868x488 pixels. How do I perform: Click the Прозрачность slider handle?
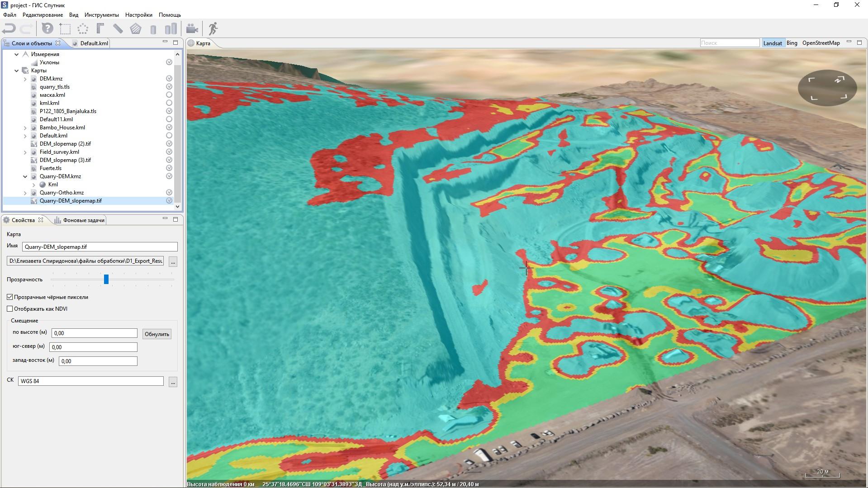106,280
